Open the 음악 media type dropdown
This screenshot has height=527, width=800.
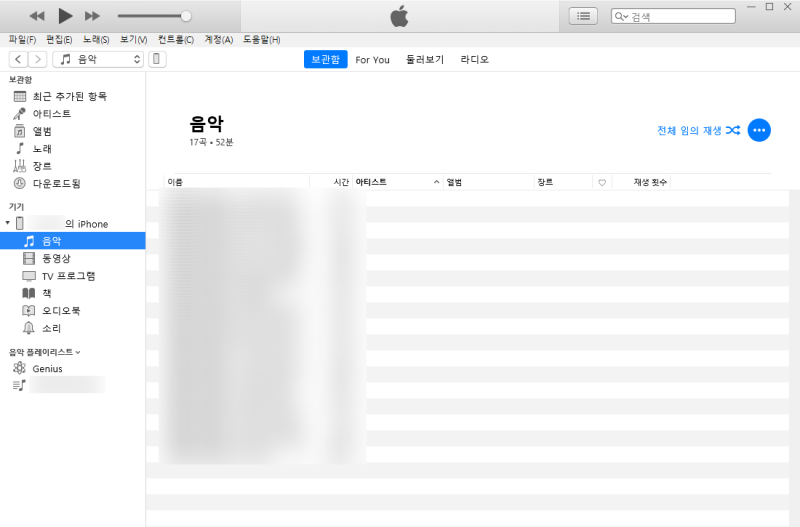(x=98, y=59)
